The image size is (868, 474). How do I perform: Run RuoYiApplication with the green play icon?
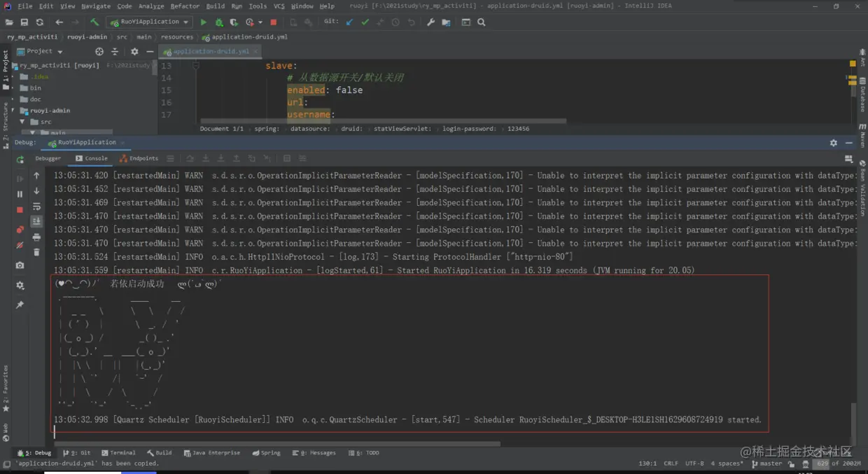(x=204, y=22)
